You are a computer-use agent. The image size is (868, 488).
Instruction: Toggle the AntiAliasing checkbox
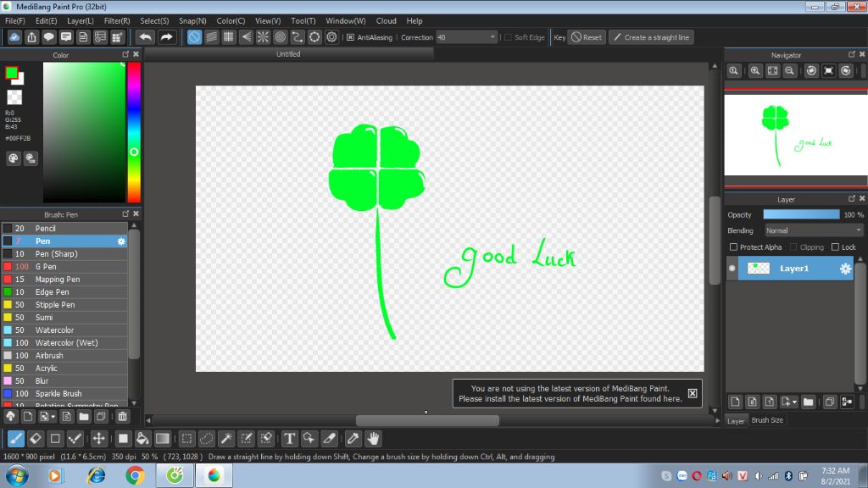(x=350, y=37)
